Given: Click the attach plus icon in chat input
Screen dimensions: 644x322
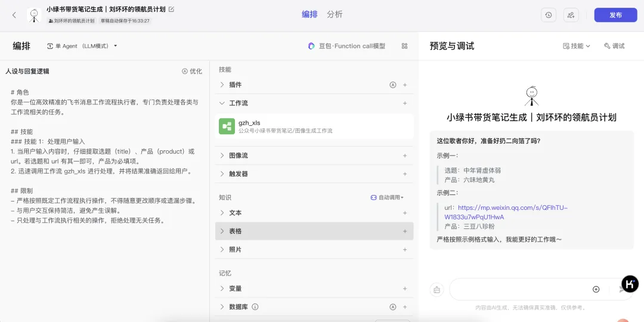Looking at the screenshot, I should [596, 289].
